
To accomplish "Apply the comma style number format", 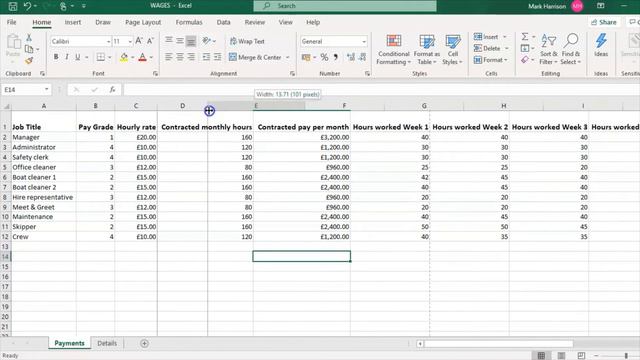I will (x=336, y=57).
